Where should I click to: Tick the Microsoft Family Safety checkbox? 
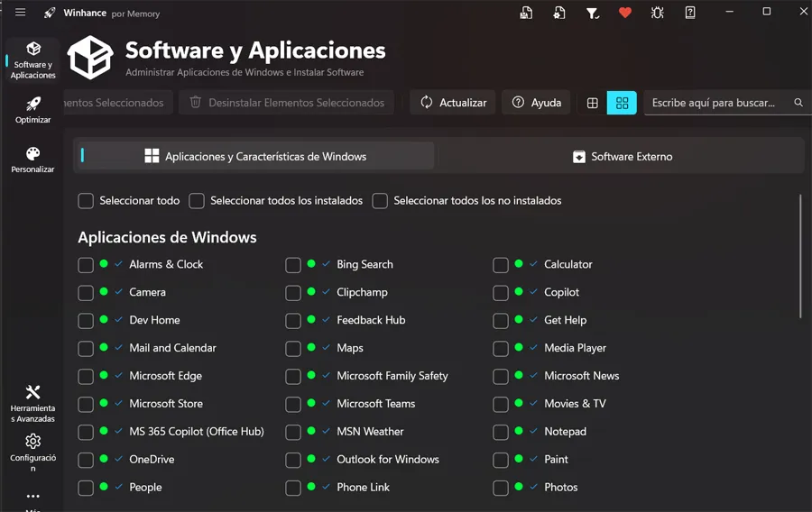point(293,377)
